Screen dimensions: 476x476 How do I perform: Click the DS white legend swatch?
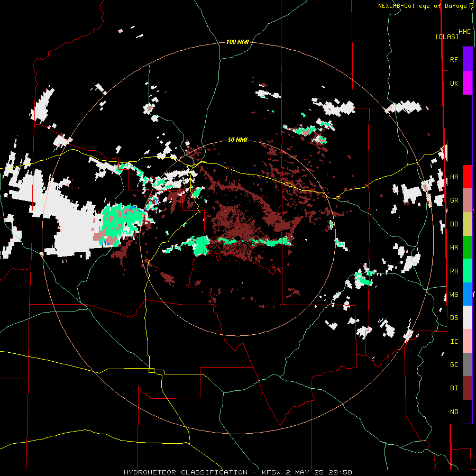(x=467, y=317)
